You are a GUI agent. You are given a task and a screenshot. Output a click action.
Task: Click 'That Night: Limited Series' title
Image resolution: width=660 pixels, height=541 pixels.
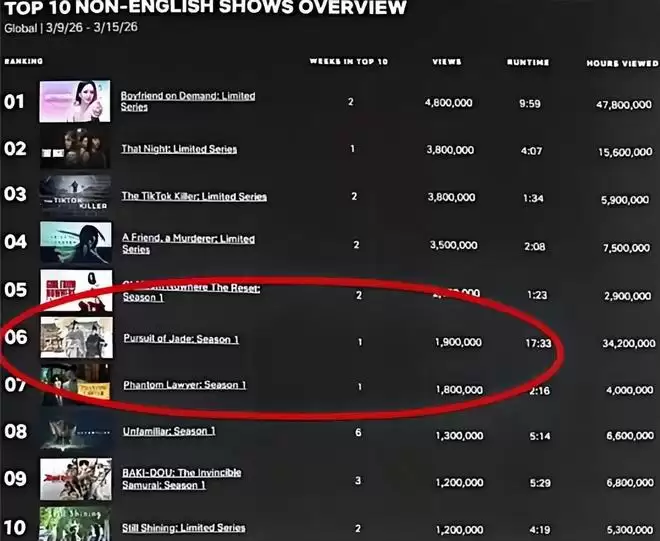point(179,149)
